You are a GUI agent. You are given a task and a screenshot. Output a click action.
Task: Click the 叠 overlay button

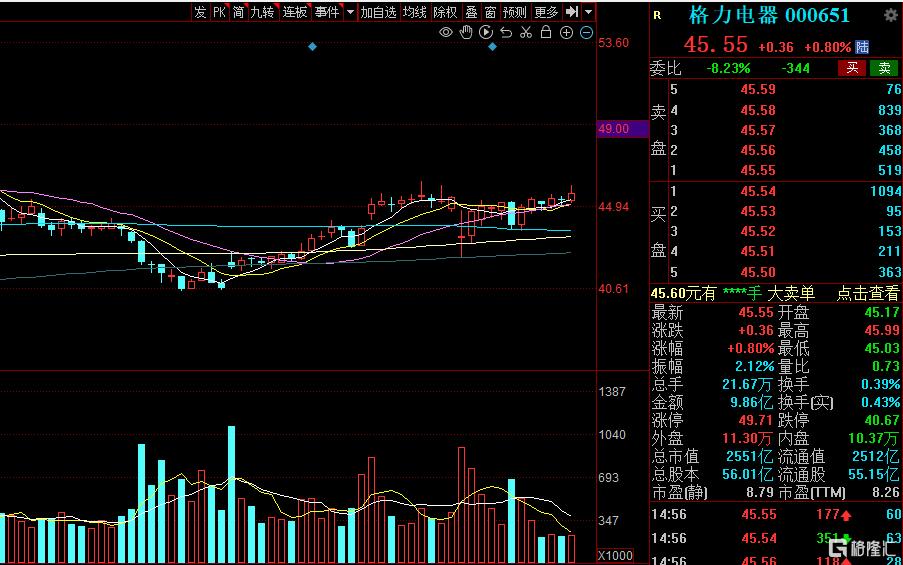pos(472,12)
